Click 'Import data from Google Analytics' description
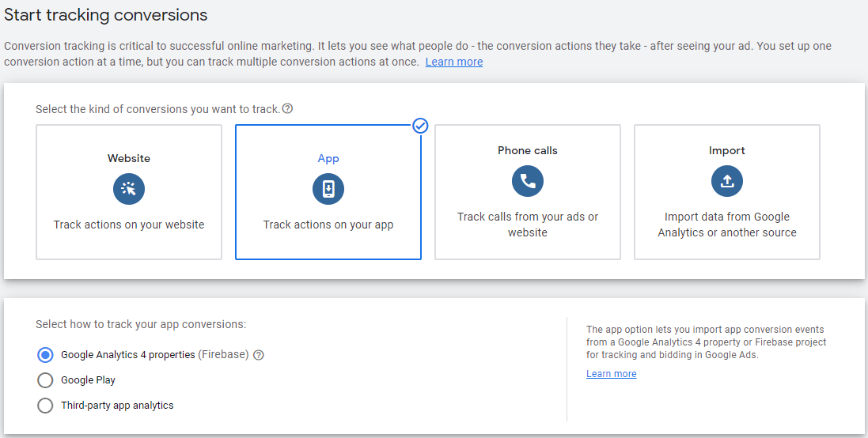Screen dimensions: 868x438 coord(727,225)
